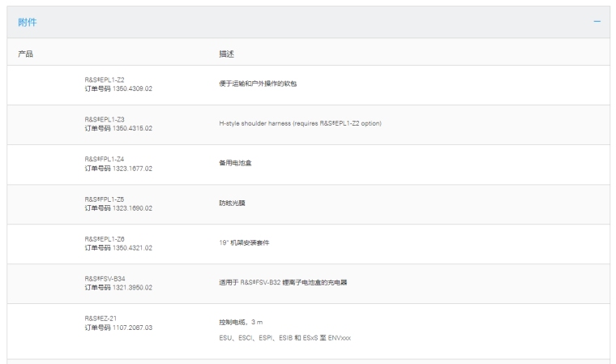The width and height of the screenshot is (616, 364).
Task: Click the 19" 机架安装套件 description
Action: (x=245, y=243)
